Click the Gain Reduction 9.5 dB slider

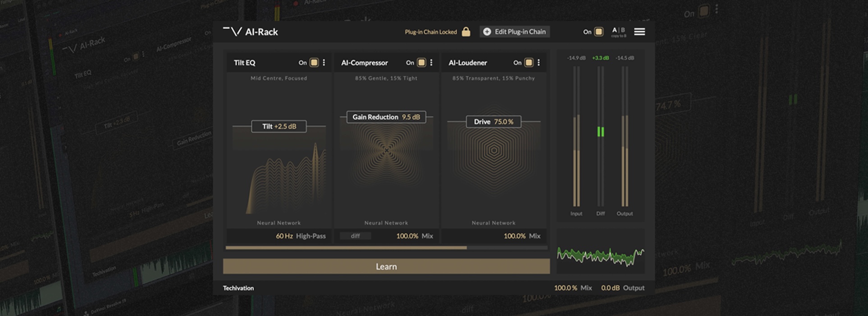pyautogui.click(x=386, y=117)
